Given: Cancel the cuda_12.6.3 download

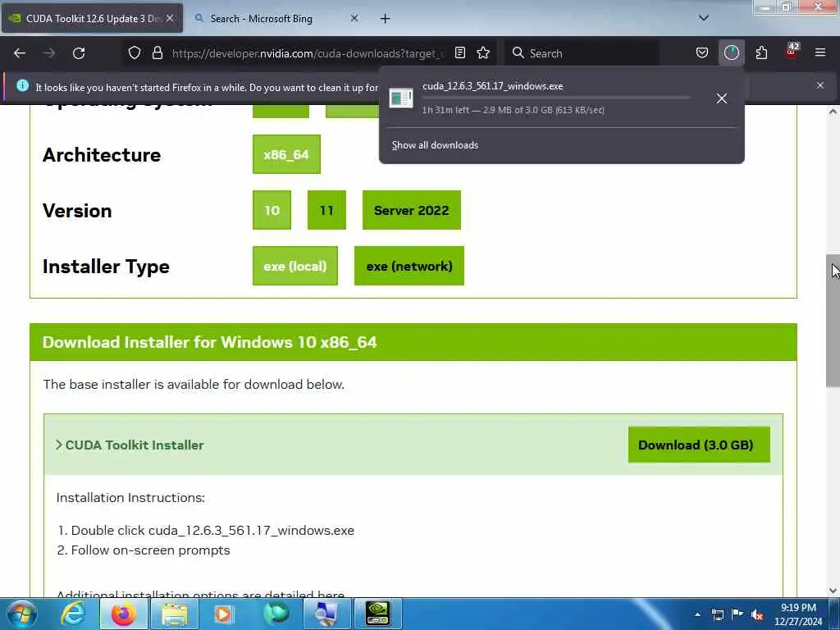Looking at the screenshot, I should (722, 98).
